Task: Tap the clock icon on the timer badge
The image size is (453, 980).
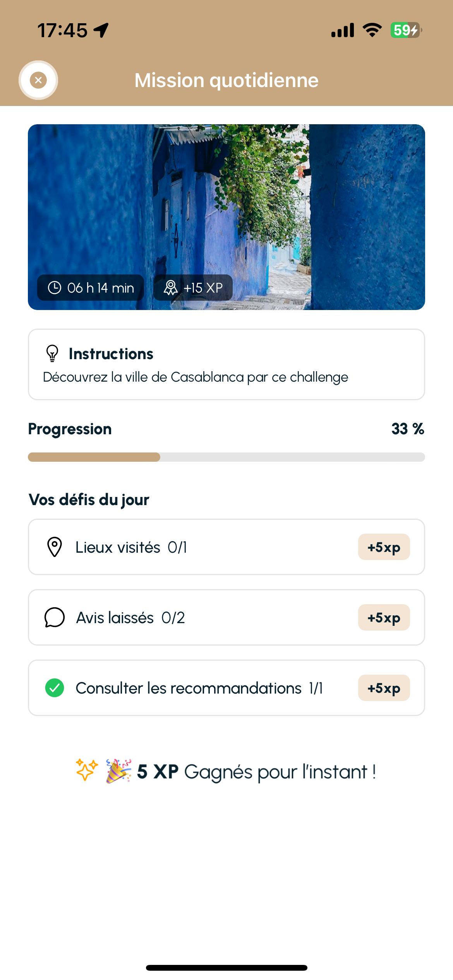Action: click(x=55, y=288)
